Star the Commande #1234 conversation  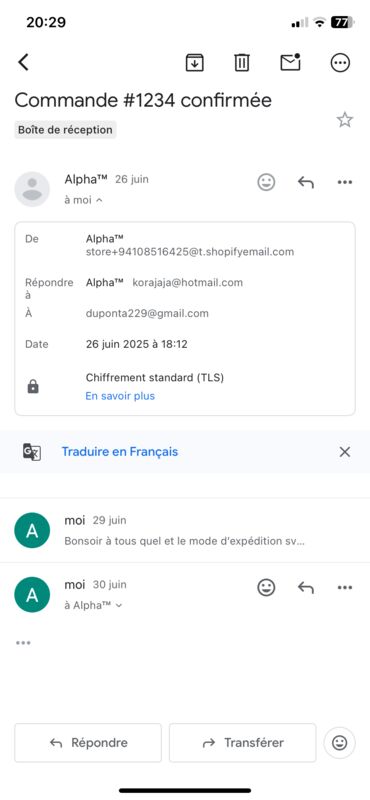pyautogui.click(x=345, y=120)
